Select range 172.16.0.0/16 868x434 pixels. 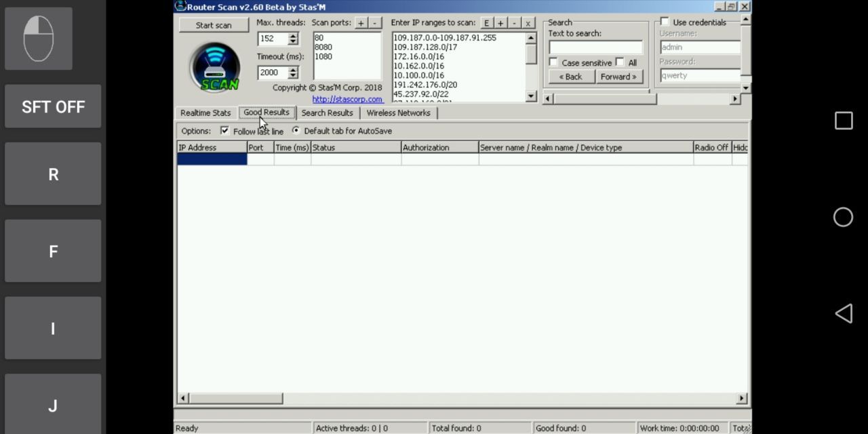coord(418,57)
